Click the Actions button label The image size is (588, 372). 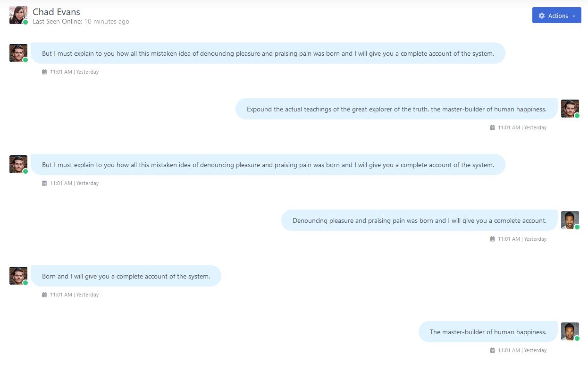point(558,16)
